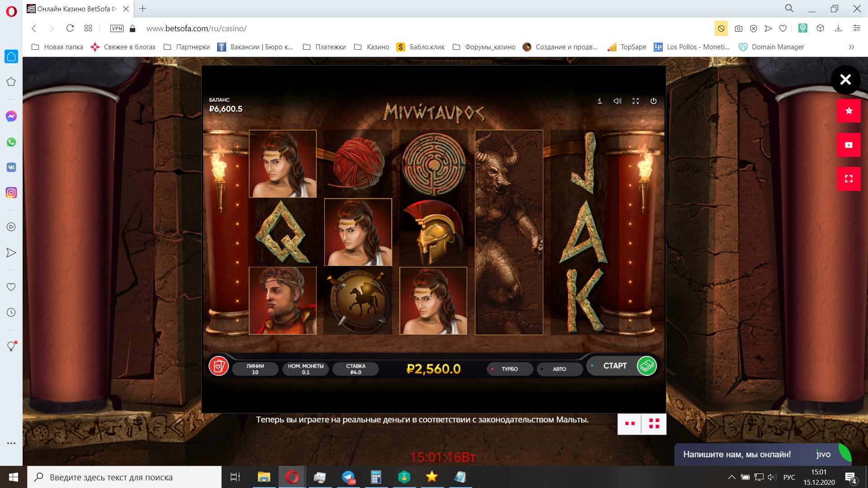This screenshot has height=488, width=868.
Task: Open Instagram in the Opera sidebar
Action: pos(11,193)
